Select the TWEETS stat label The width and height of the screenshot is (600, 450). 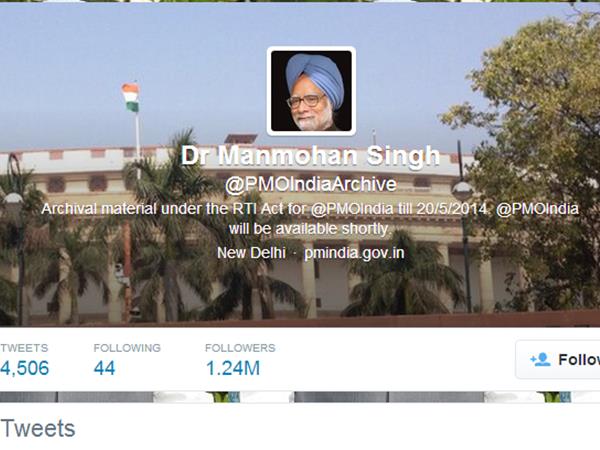click(x=24, y=348)
